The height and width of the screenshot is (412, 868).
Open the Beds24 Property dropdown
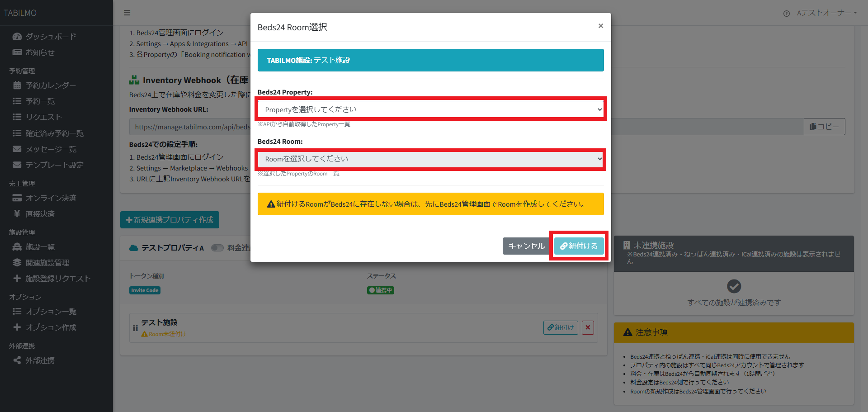(431, 109)
